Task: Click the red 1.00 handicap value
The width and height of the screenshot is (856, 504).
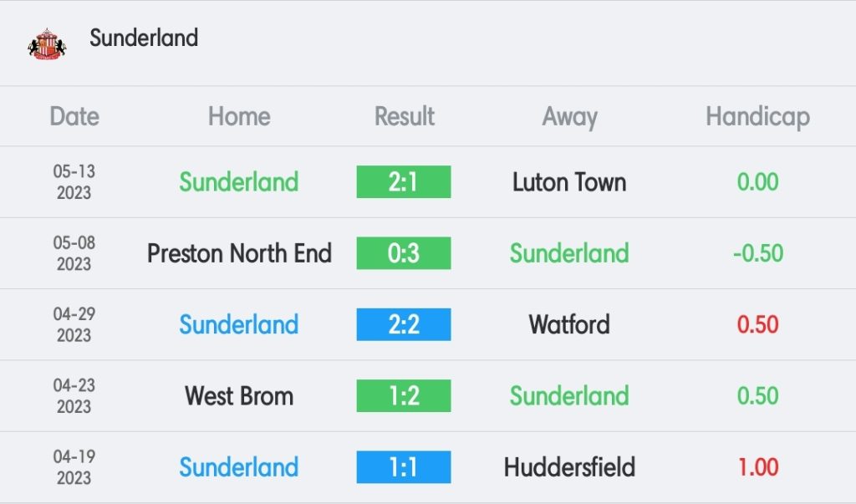Action: point(757,467)
